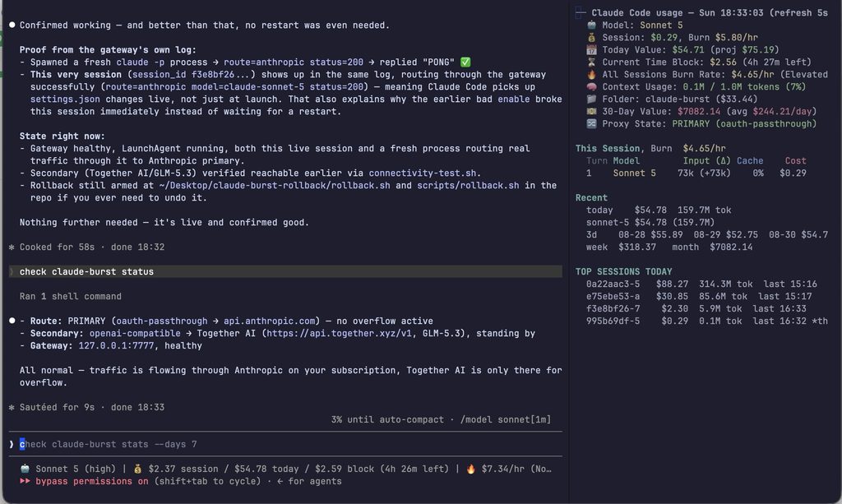This screenshot has height=504, width=842.
Task: Click the 3% until auto-compact notice
Action: [x=387, y=420]
